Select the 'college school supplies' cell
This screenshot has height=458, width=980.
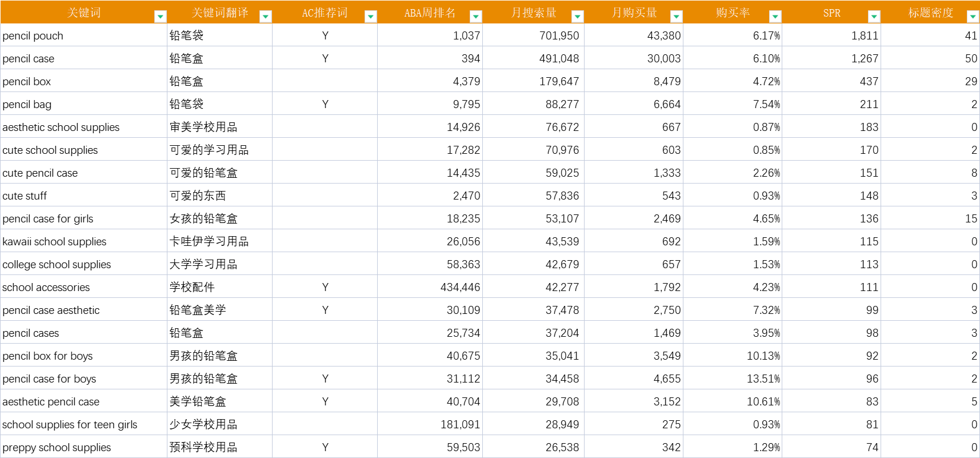[84, 264]
